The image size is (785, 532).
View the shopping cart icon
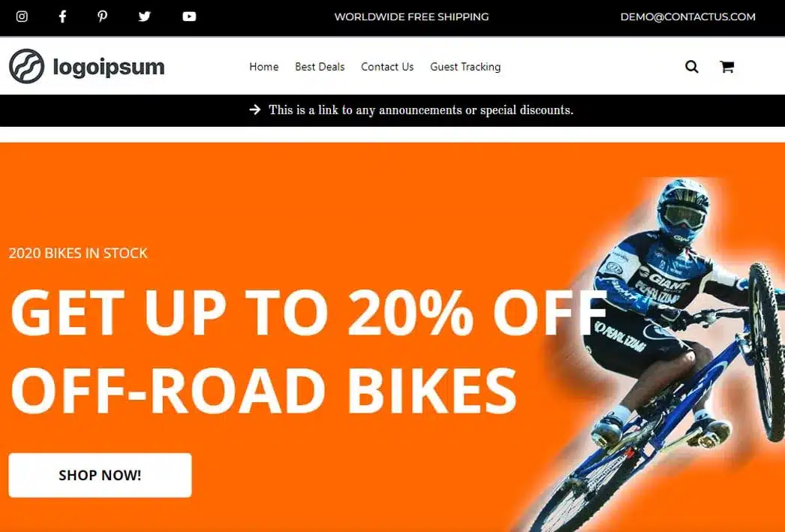pyautogui.click(x=727, y=67)
